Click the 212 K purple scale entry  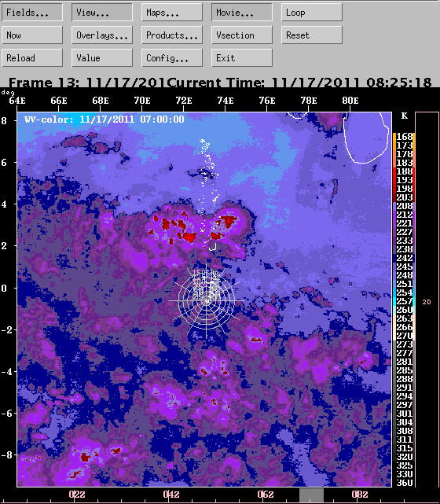(x=404, y=215)
